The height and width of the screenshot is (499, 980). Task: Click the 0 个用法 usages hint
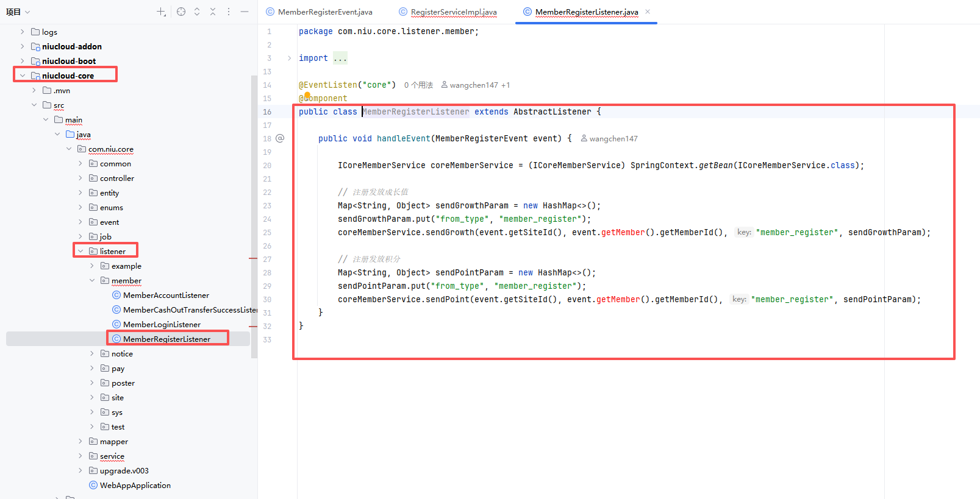click(418, 85)
